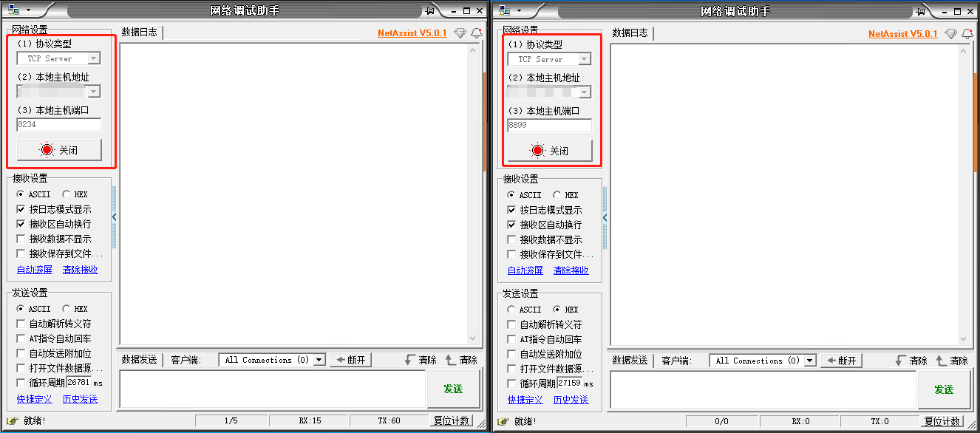Open title bar dropdown arrow in port 8899 window

tap(519, 10)
